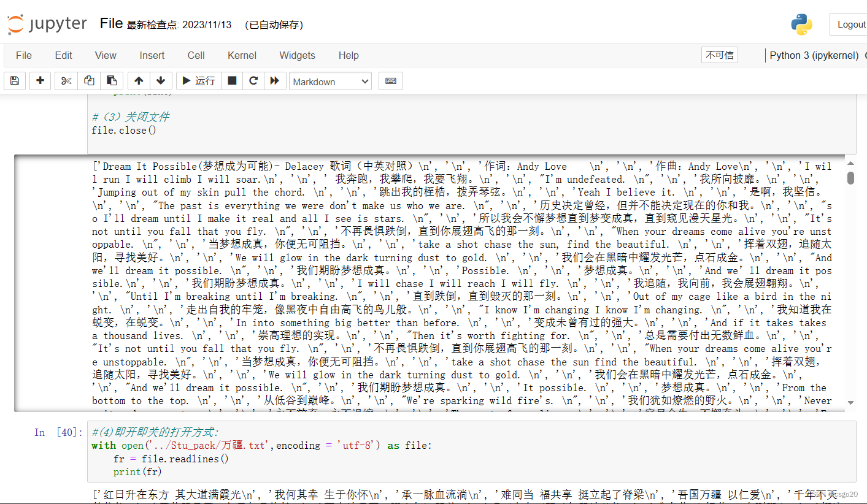The image size is (867, 504).
Task: Click into code cell In [40]
Action: [x=471, y=452]
